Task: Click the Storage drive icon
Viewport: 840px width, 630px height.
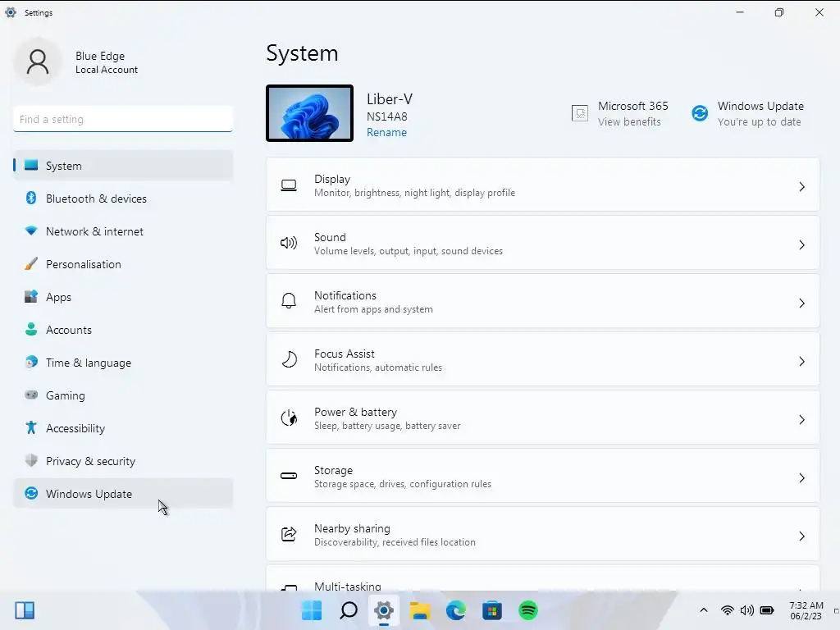Action: click(289, 476)
